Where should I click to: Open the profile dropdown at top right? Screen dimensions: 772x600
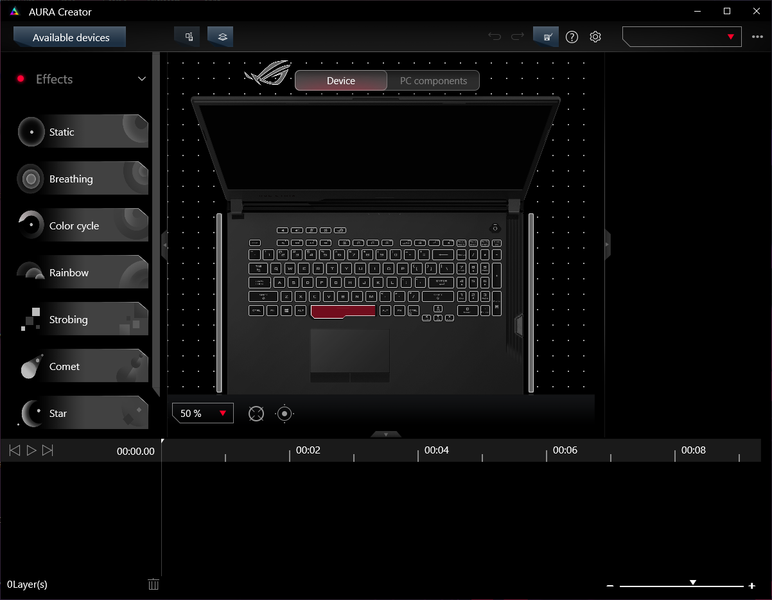tap(682, 37)
